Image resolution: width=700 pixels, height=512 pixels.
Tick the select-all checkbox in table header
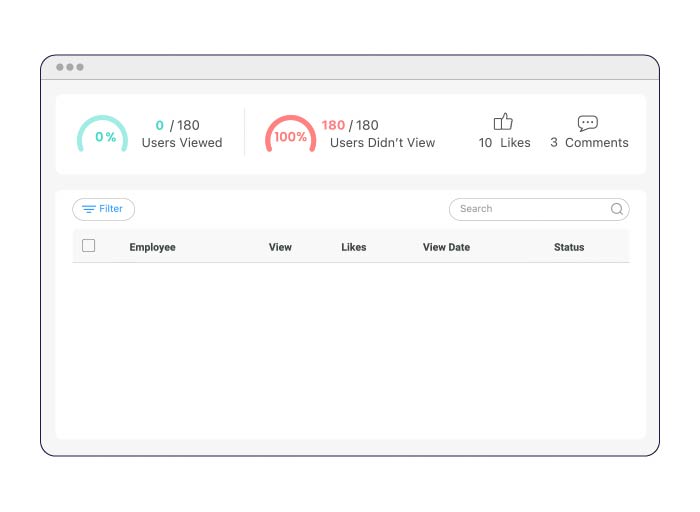pyautogui.click(x=88, y=246)
